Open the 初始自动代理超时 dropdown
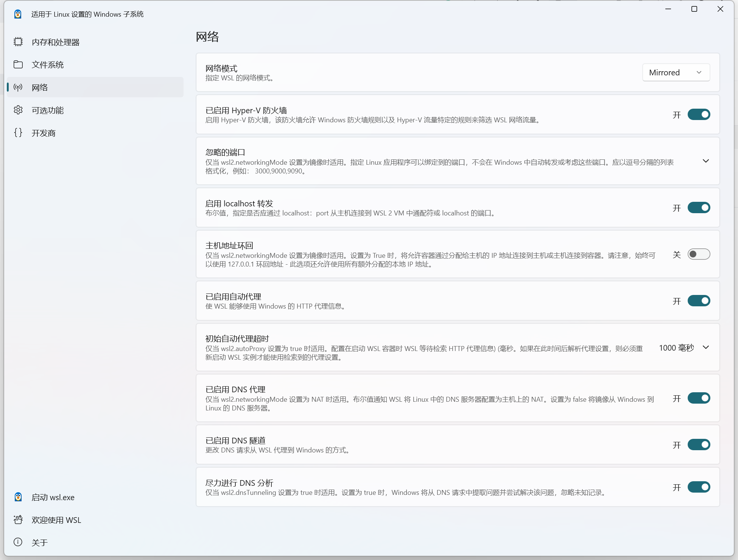738x560 pixels. (684, 347)
